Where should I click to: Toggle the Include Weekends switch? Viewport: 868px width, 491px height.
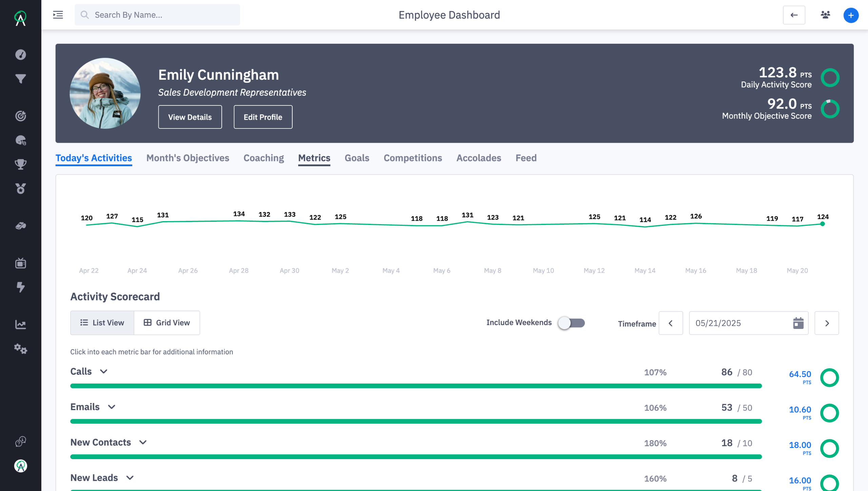[572, 323]
